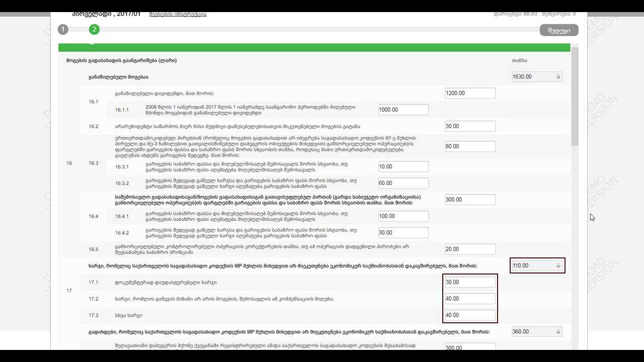Viewport: 644px width, 362px height.
Task: Click the locked 1630.00 total field
Action: (537, 77)
